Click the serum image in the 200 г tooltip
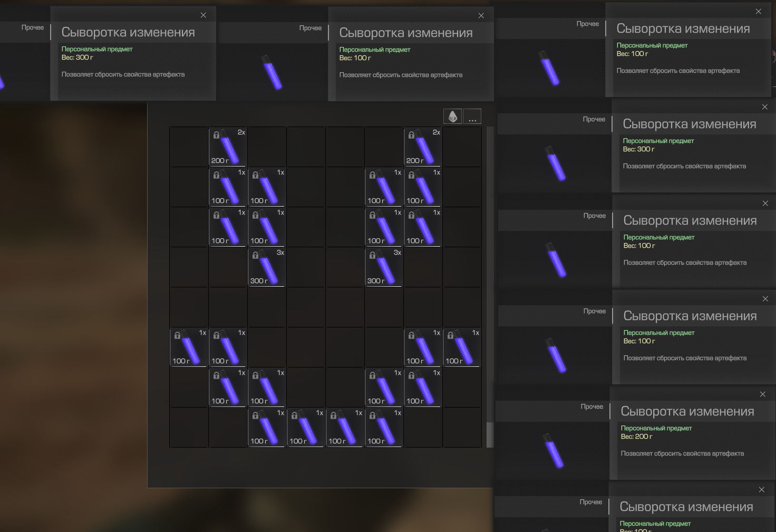This screenshot has width=776, height=532. [x=552, y=451]
